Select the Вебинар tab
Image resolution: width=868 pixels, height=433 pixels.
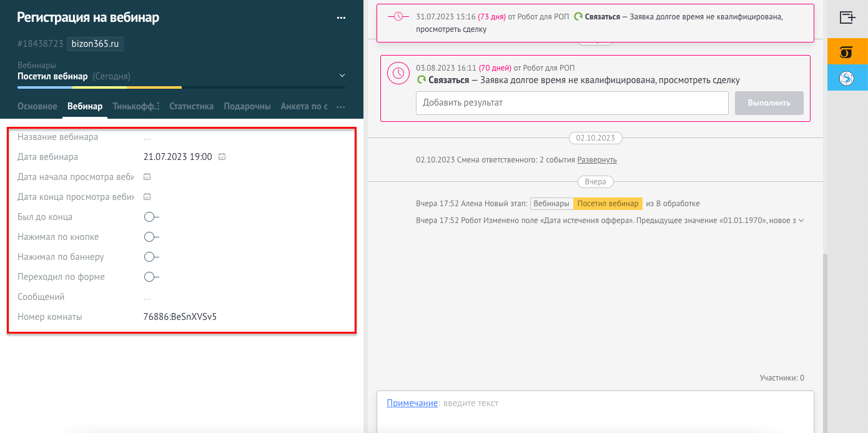click(85, 106)
